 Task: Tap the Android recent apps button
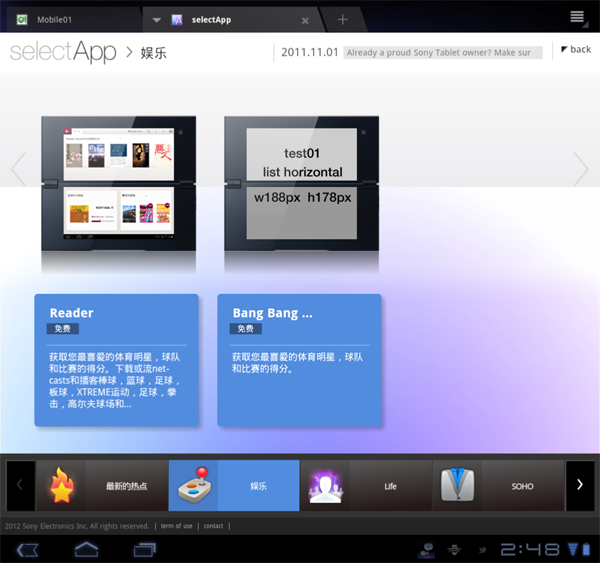coord(145,550)
